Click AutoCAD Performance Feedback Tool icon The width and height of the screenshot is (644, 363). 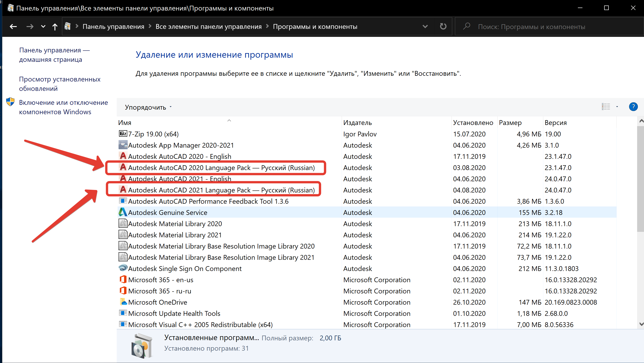(123, 201)
